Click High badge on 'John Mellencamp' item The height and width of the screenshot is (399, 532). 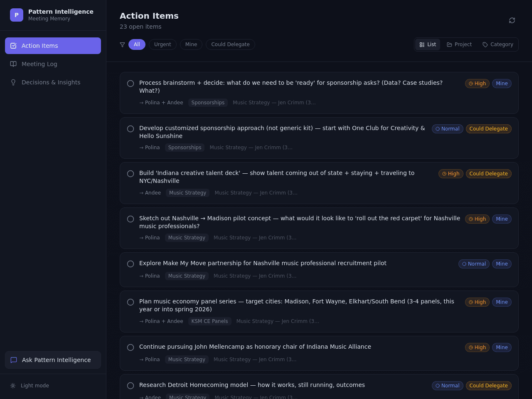pos(477,347)
